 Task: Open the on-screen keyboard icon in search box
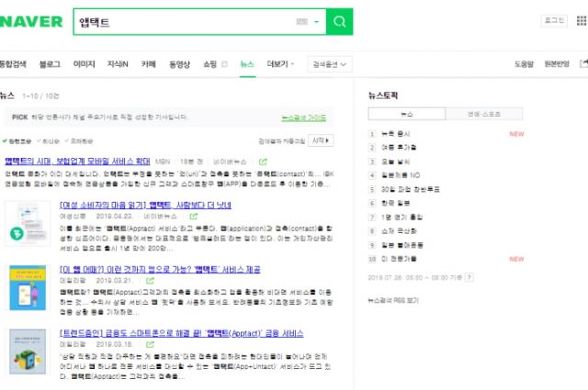302,22
